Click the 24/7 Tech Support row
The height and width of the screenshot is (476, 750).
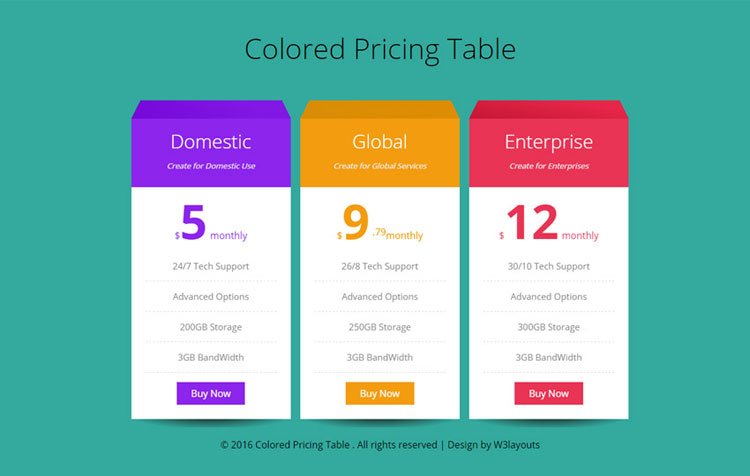211,266
